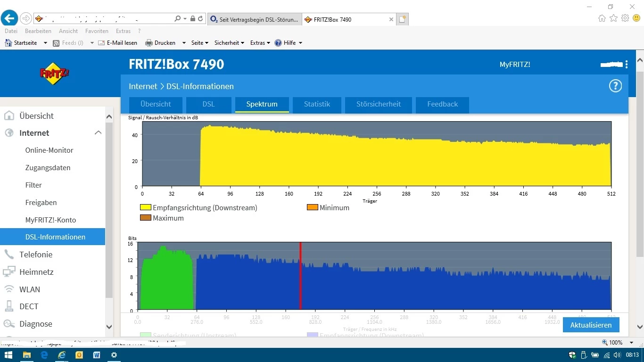Click the FRITZ! logo in the sidebar
Image resolution: width=644 pixels, height=362 pixels.
tap(54, 74)
